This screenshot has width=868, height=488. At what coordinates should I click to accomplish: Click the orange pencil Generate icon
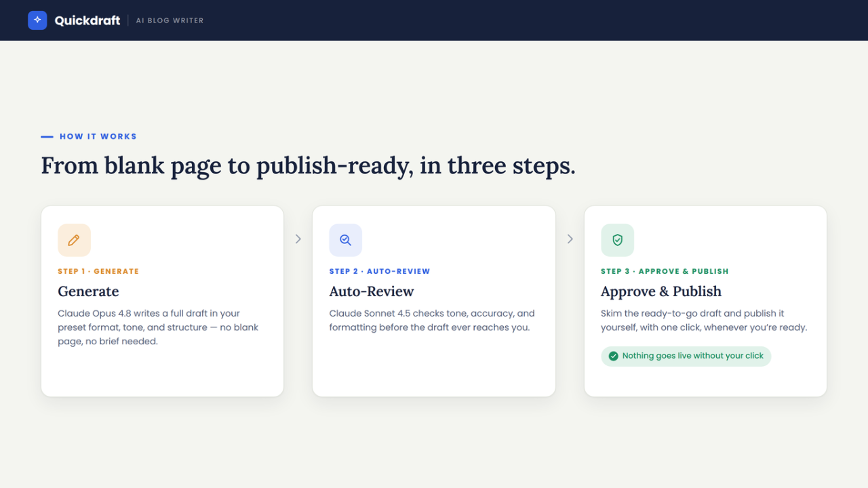click(x=74, y=240)
